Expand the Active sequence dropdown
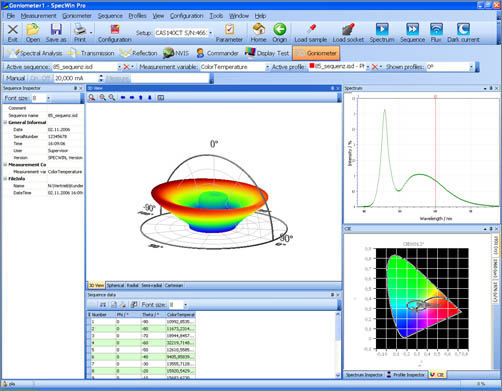This screenshot has width=502, height=391. (x=119, y=67)
